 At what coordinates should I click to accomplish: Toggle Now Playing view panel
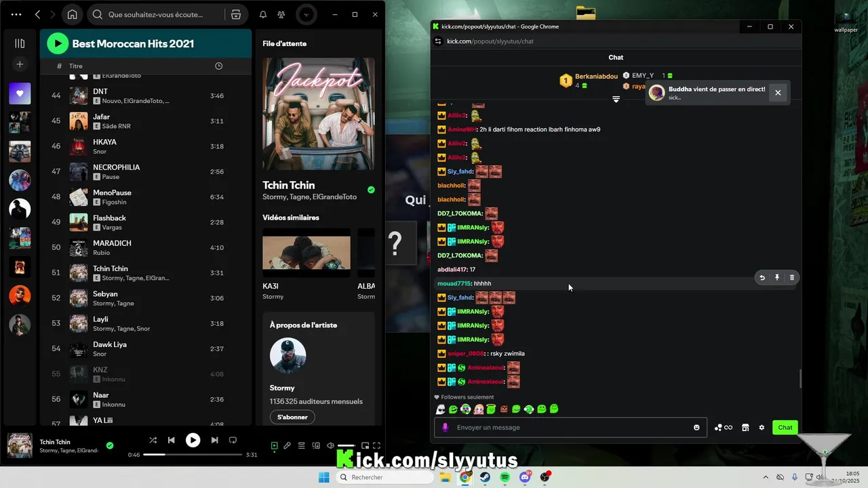274,446
